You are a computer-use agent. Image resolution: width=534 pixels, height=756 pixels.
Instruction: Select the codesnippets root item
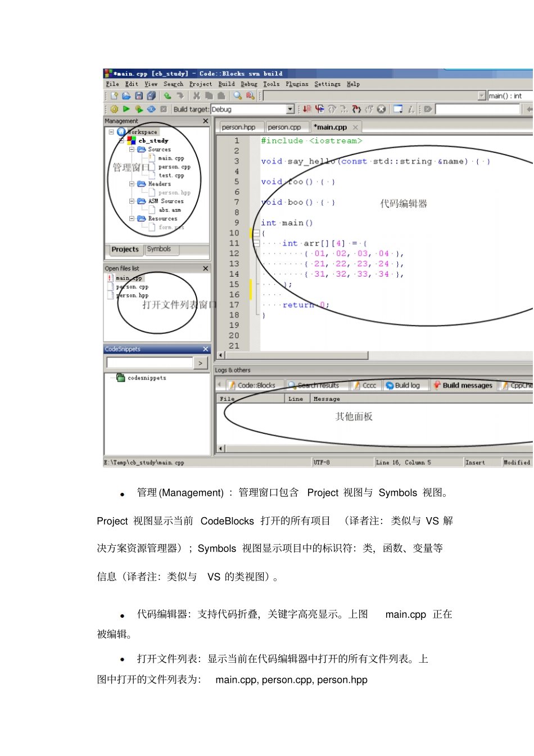147,378
